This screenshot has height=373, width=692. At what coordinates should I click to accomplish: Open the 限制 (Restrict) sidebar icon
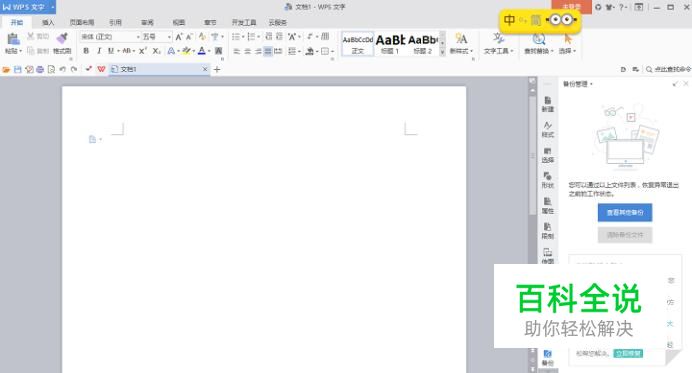(x=548, y=231)
